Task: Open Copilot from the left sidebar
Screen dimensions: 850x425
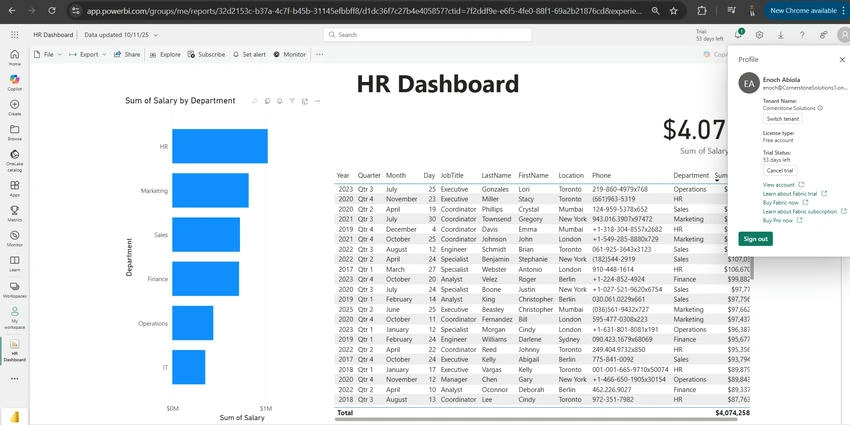Action: 15,82
